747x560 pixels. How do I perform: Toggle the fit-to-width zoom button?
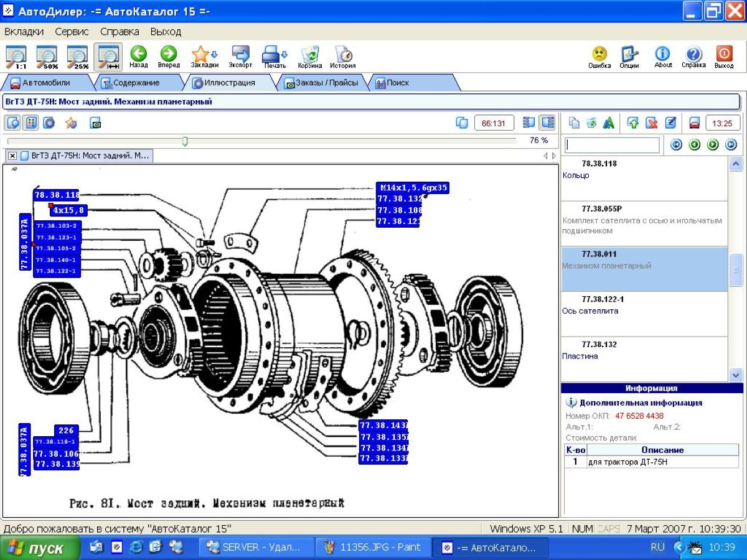pos(108,56)
